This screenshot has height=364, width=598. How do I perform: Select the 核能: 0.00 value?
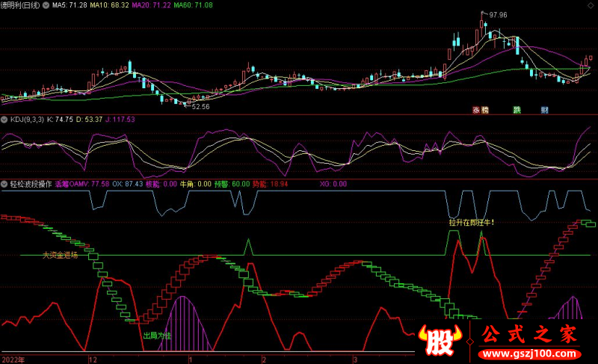(161, 184)
